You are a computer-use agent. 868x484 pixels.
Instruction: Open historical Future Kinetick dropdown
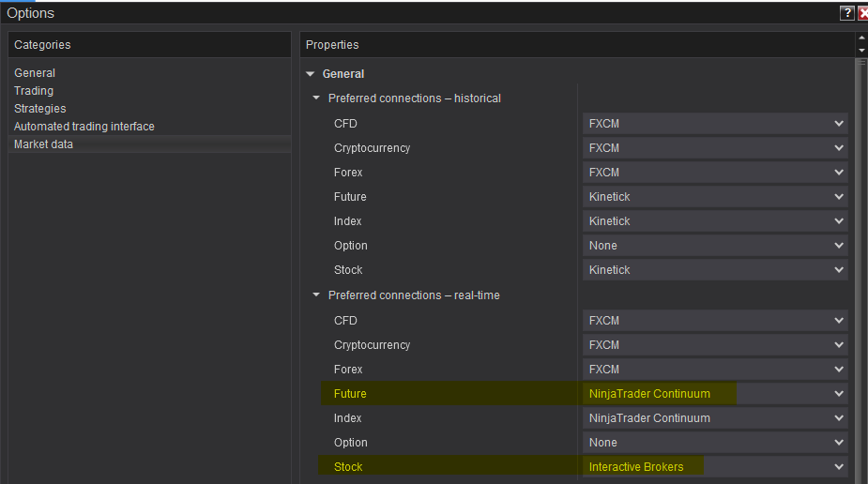(x=715, y=196)
